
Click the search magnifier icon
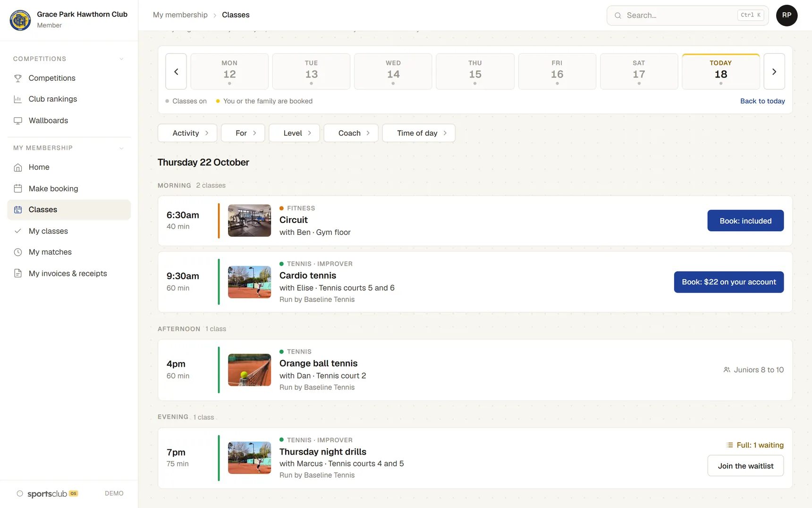click(x=618, y=16)
